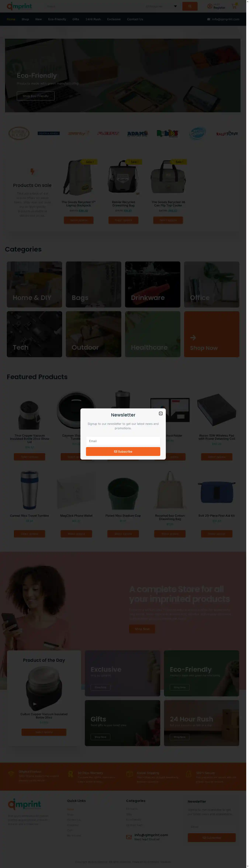Open the Eco-Friendly menu item
Screen dimensions: 249x868
tap(57, 19)
